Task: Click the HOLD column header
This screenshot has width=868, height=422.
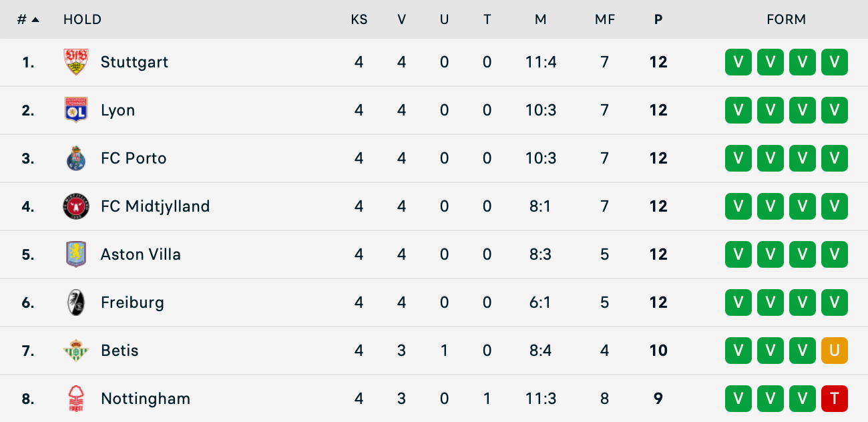Action: click(x=82, y=19)
